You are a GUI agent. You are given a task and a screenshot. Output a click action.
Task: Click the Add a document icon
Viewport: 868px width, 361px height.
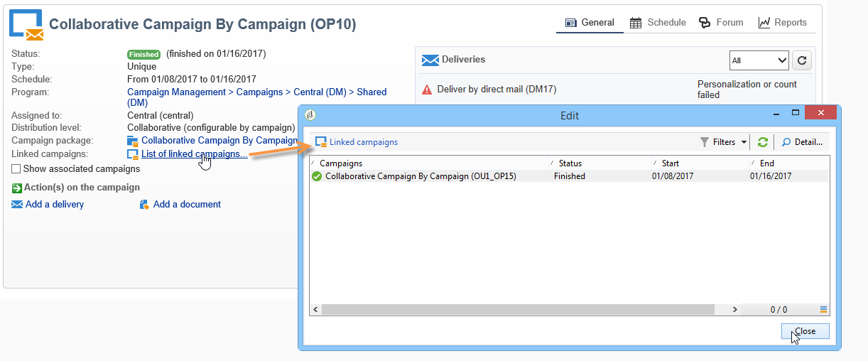coord(145,205)
